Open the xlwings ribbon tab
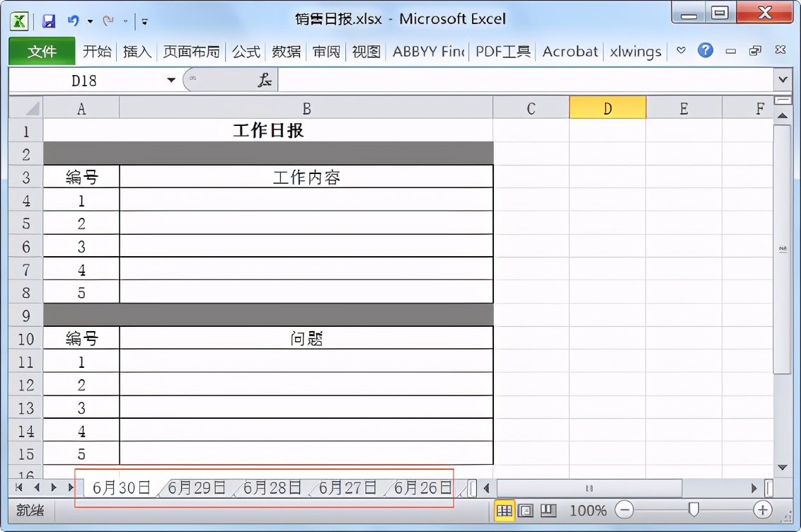The width and height of the screenshot is (801, 532). (x=635, y=51)
